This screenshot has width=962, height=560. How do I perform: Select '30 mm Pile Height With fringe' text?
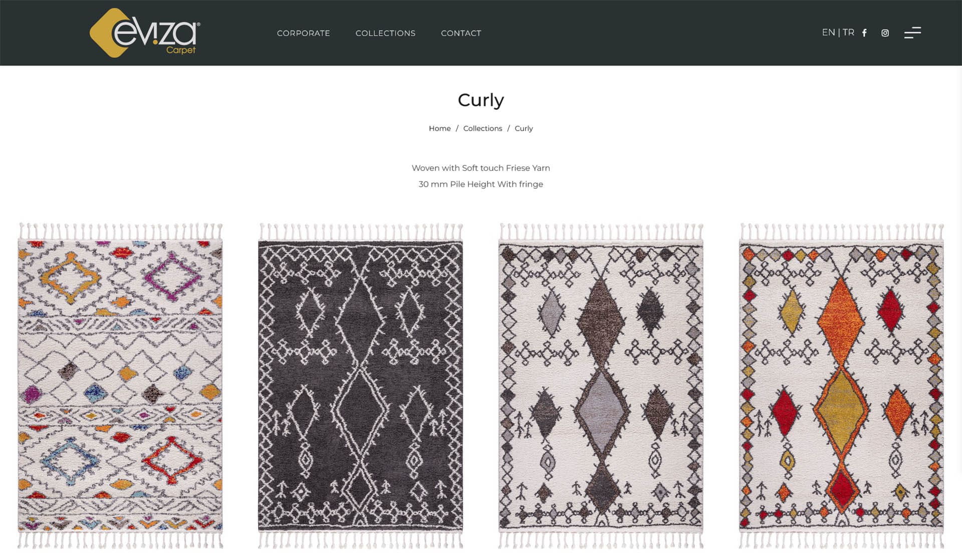pos(480,184)
